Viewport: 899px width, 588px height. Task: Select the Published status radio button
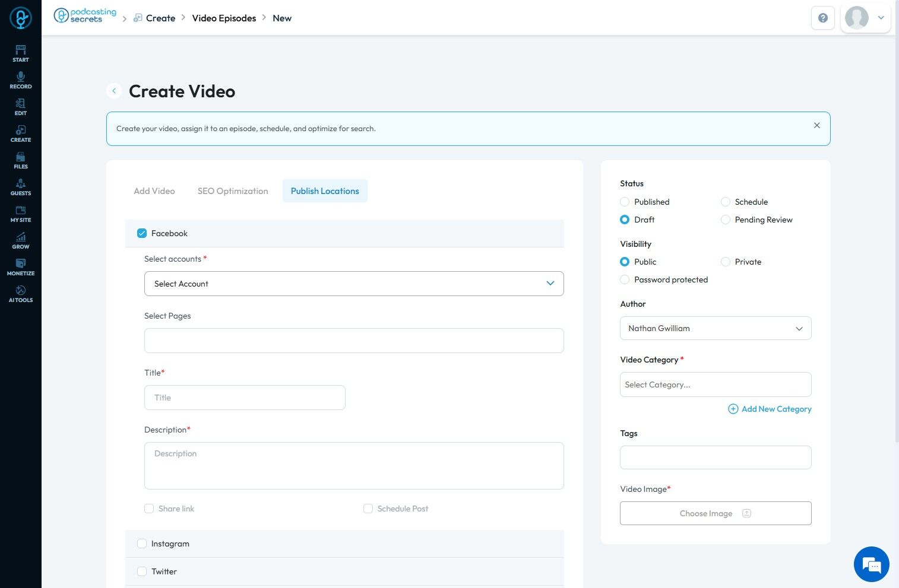pyautogui.click(x=625, y=202)
